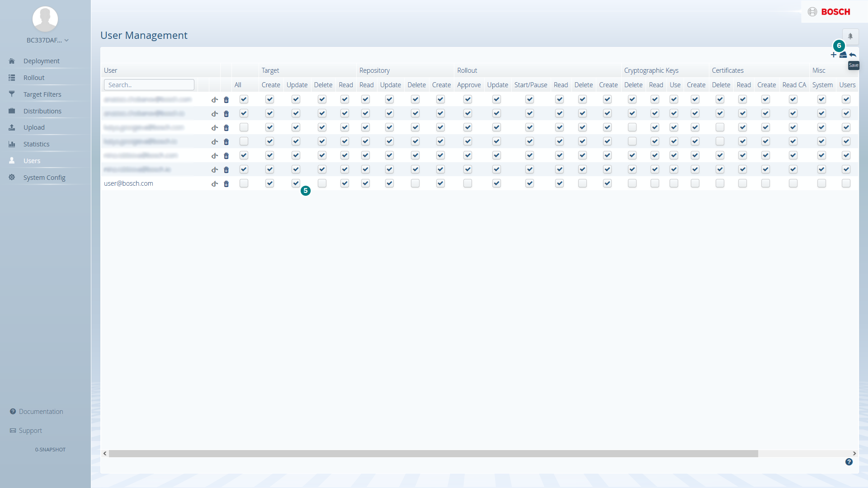Click the copy-permissions icon for user@bosch.com
This screenshot has width=868, height=488.
click(215, 184)
